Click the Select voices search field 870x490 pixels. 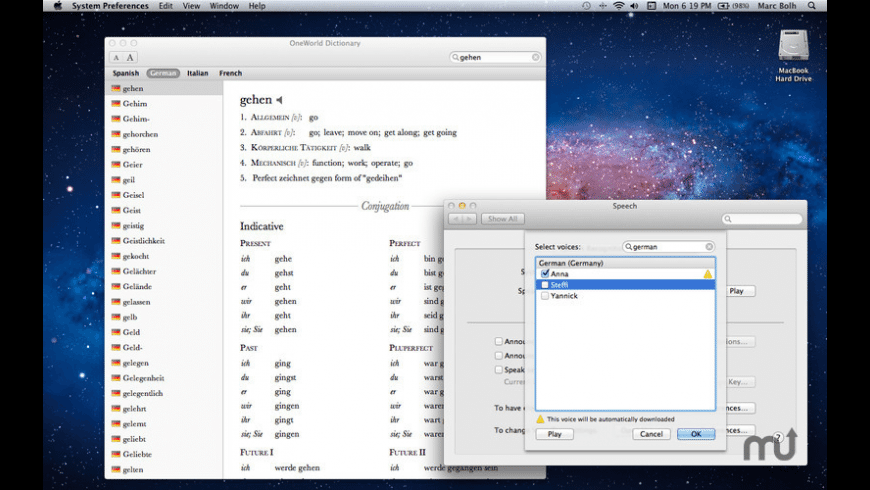669,246
